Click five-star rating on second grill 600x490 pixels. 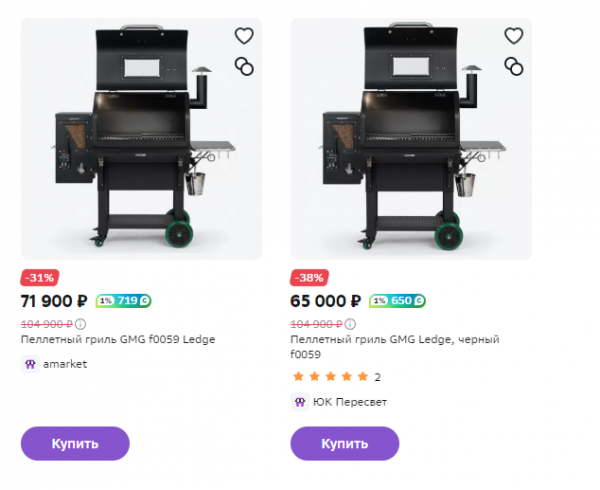[x=329, y=377]
